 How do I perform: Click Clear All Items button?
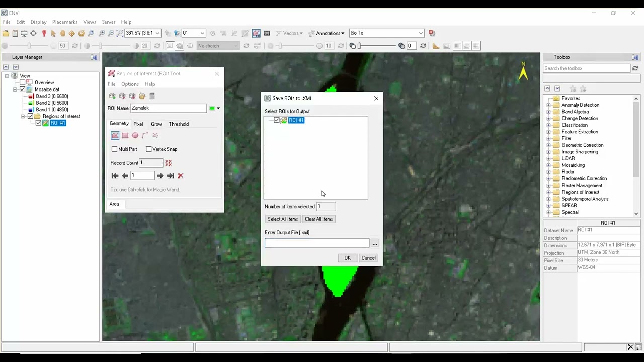coord(319,219)
